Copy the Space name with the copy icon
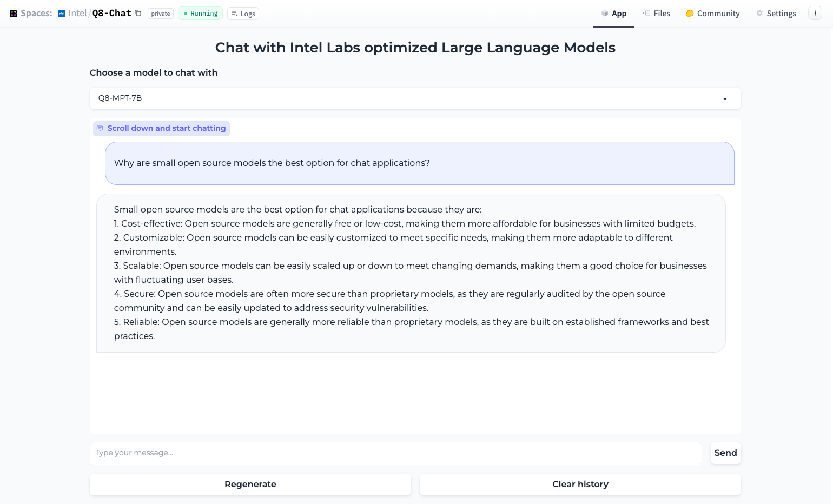833x504 pixels. (x=138, y=14)
